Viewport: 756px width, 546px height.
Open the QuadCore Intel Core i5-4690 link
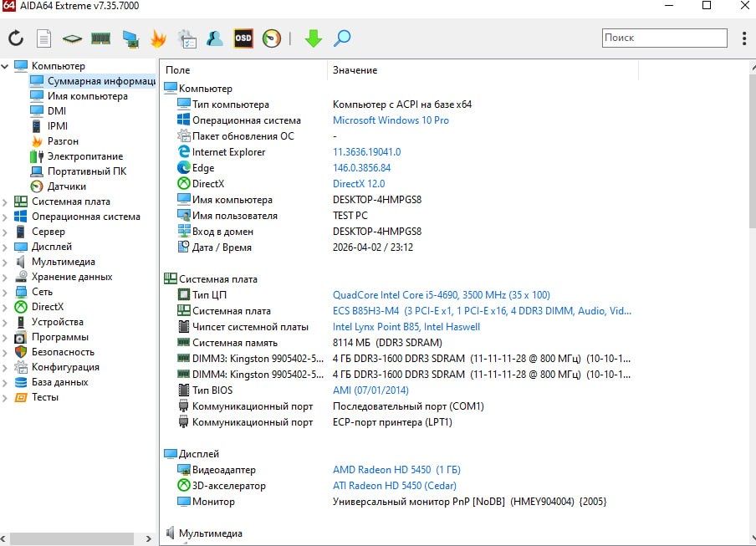click(442, 295)
